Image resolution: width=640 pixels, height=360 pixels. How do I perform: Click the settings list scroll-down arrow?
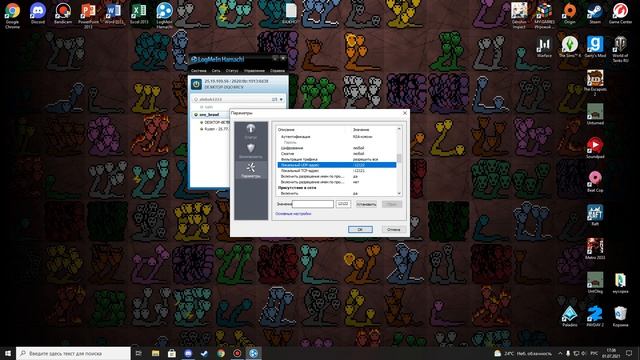[x=399, y=193]
